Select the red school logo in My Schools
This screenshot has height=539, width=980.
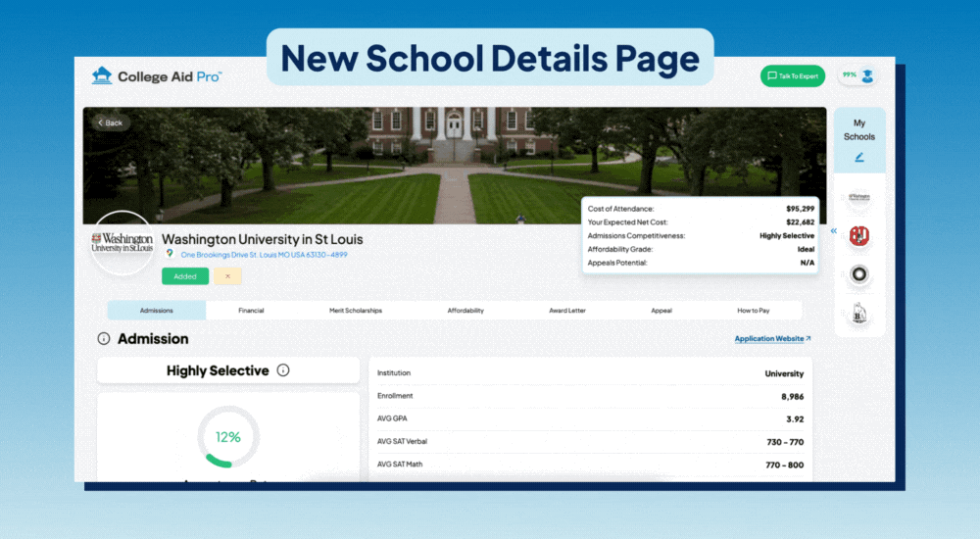[859, 236]
